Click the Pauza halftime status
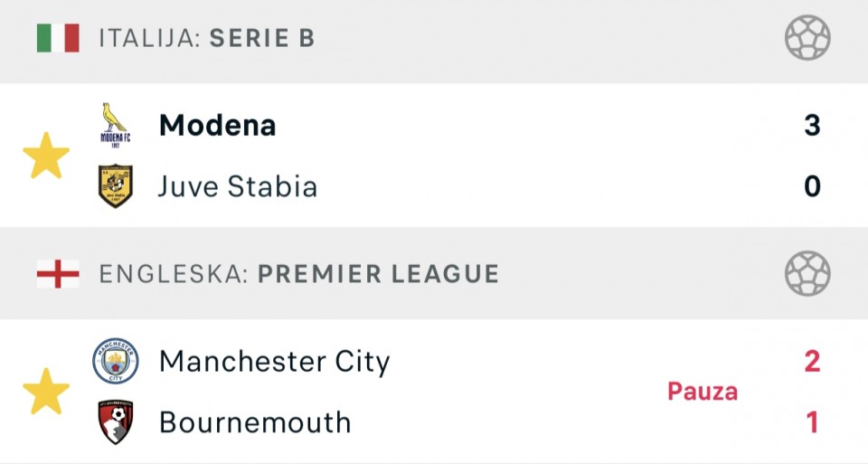 (x=703, y=392)
